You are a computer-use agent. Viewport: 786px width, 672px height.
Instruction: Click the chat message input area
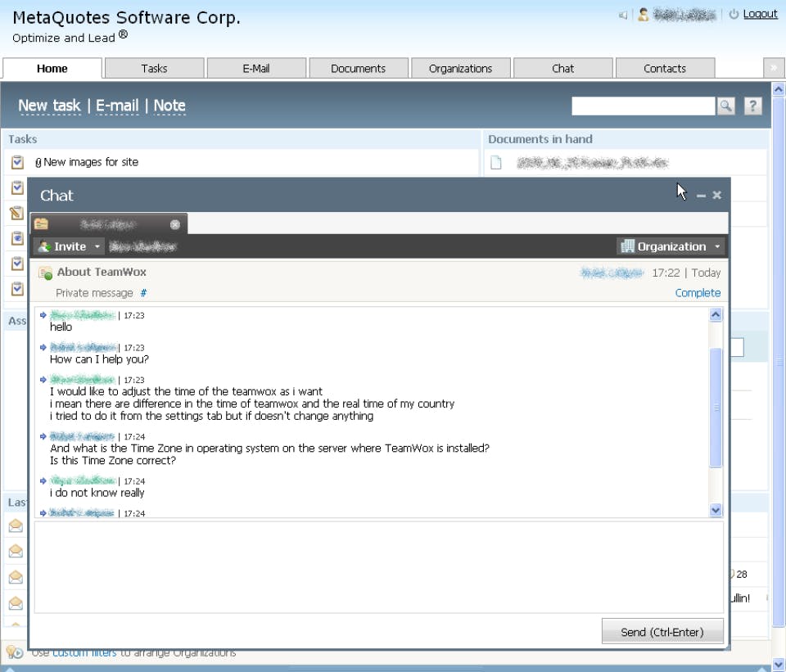pyautogui.click(x=378, y=567)
